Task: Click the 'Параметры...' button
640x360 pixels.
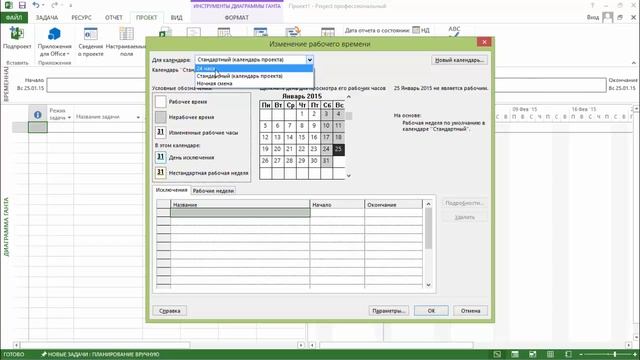Action: (388, 311)
